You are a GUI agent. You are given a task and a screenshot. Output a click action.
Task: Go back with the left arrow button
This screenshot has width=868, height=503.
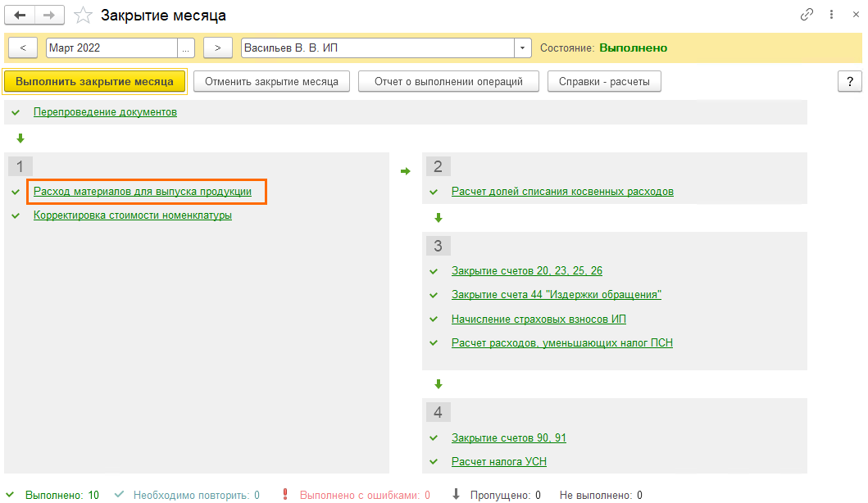click(x=20, y=16)
